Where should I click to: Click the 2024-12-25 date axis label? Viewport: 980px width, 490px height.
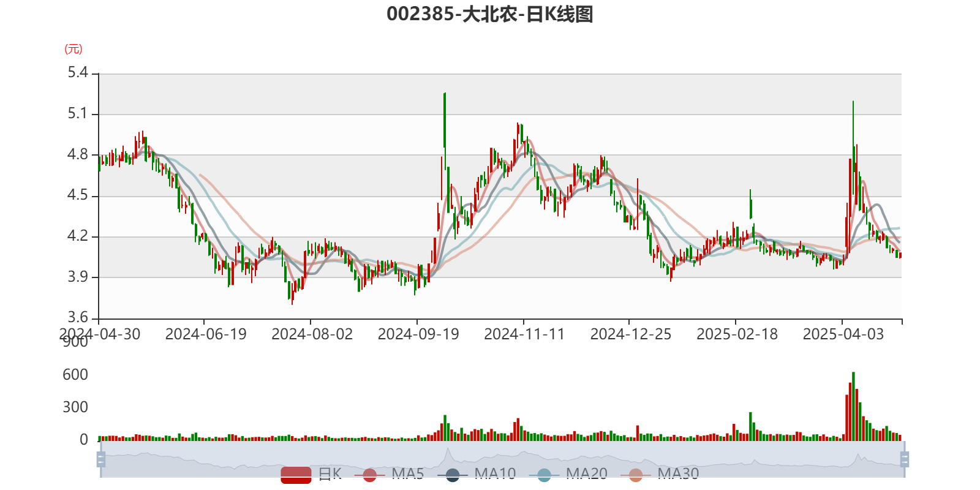click(631, 334)
